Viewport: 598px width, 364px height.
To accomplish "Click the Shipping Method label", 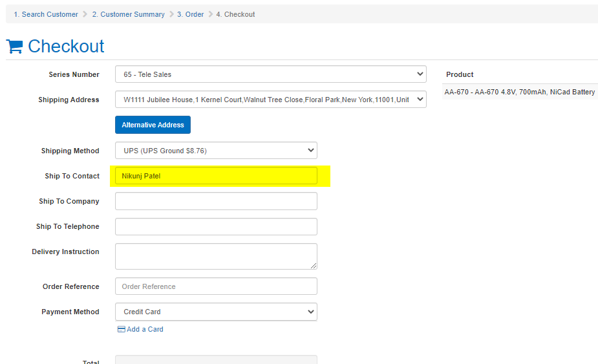I will click(70, 151).
